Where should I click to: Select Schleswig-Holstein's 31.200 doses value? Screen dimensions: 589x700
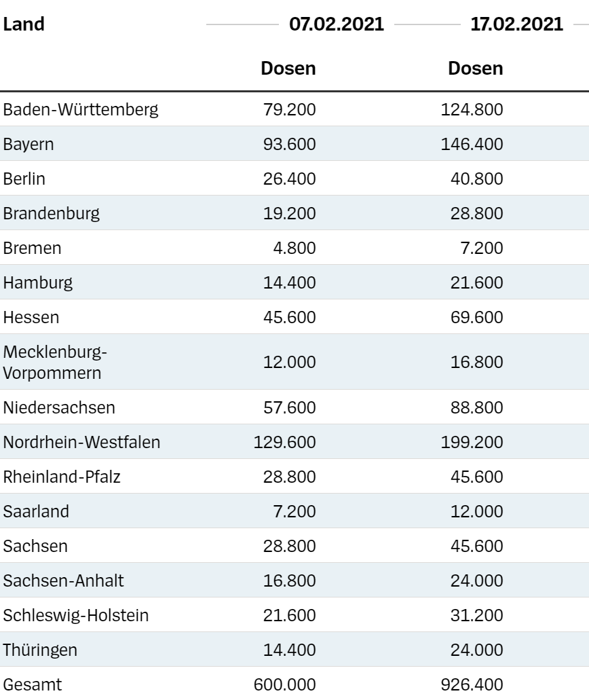(x=478, y=615)
